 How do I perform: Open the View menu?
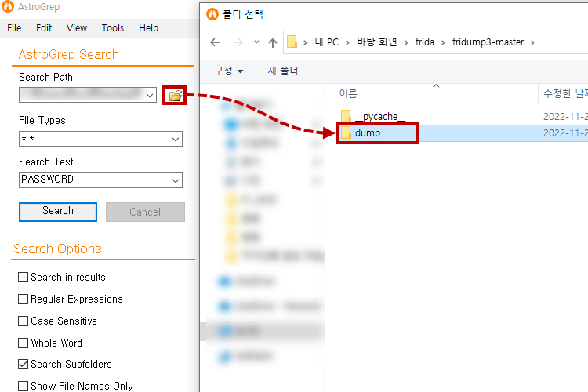point(77,28)
